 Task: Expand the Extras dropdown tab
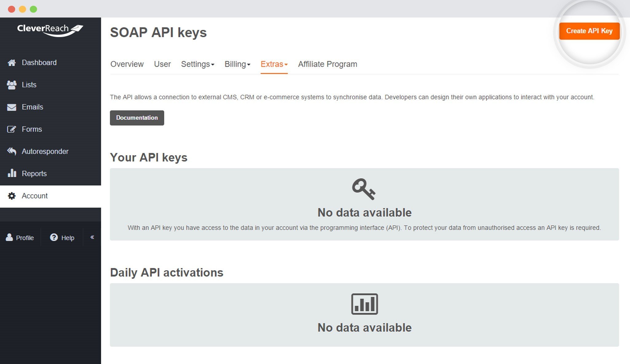pos(274,64)
